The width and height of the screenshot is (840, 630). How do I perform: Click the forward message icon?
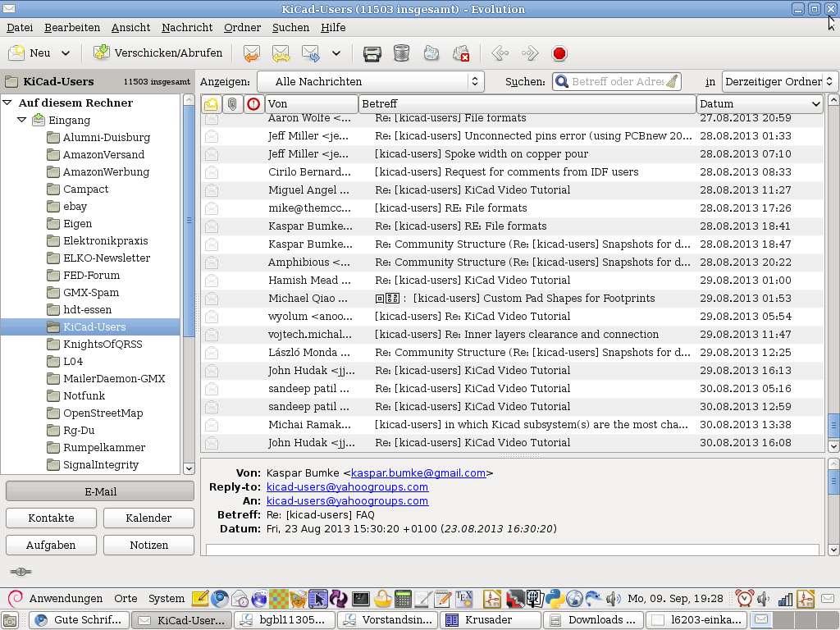pyautogui.click(x=311, y=53)
